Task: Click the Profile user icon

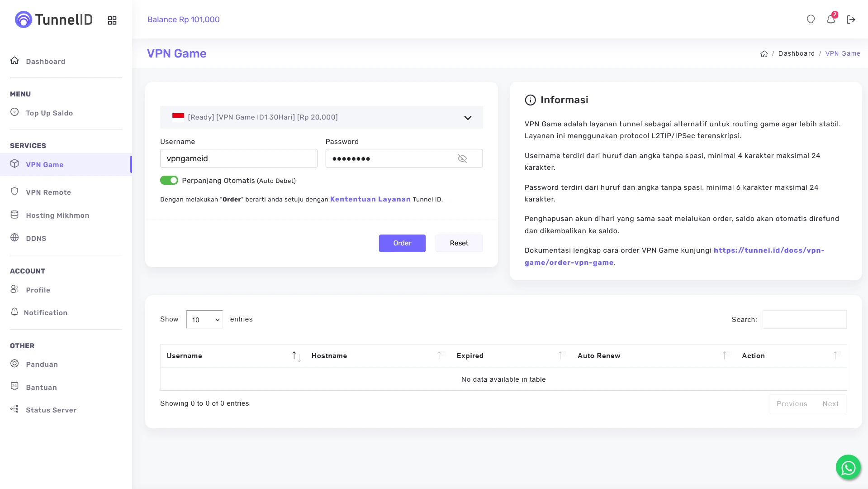Action: point(14,289)
